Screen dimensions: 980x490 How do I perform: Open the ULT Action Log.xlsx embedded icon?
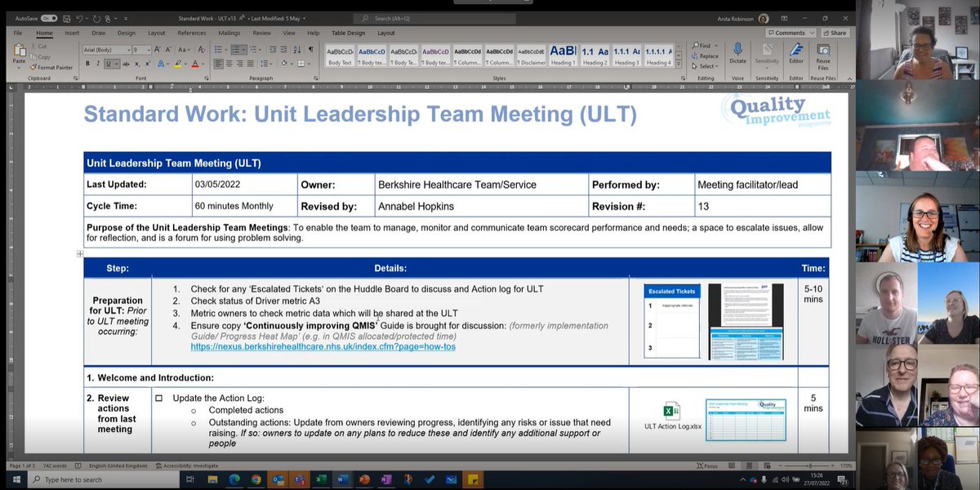tap(672, 416)
